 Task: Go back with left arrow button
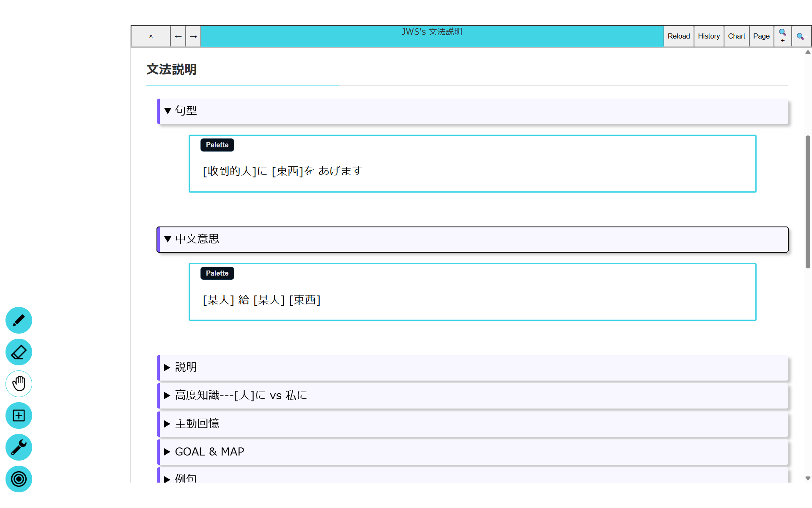click(178, 36)
